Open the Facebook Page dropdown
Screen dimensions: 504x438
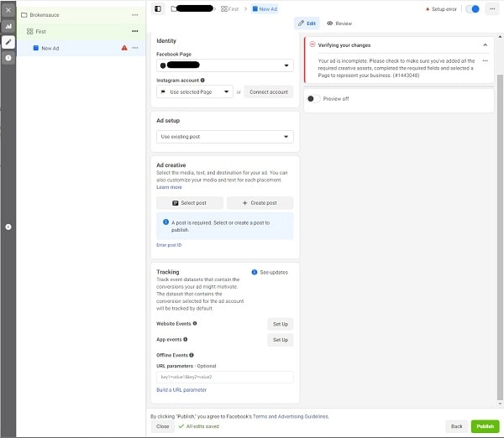[224, 65]
